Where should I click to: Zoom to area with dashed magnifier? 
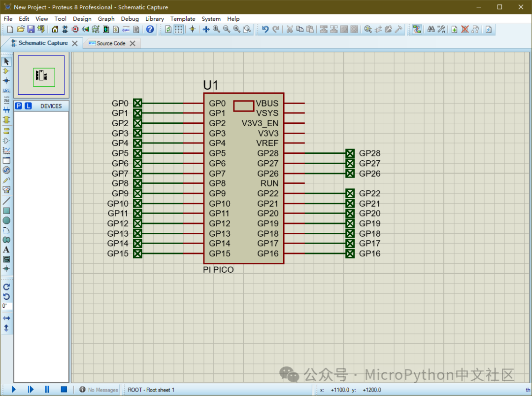(247, 30)
